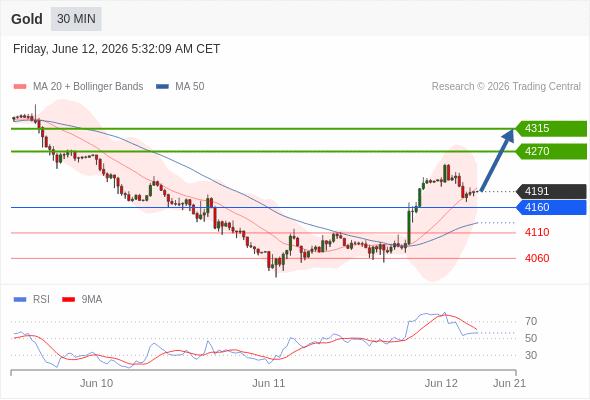Image resolution: width=590 pixels, height=400 pixels.
Task: Click the 4160 pivot price tag
Action: [x=551, y=207]
